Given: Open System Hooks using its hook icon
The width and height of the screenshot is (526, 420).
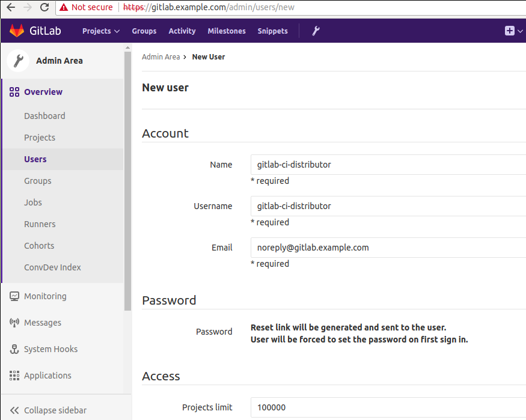Looking at the screenshot, I should point(13,348).
